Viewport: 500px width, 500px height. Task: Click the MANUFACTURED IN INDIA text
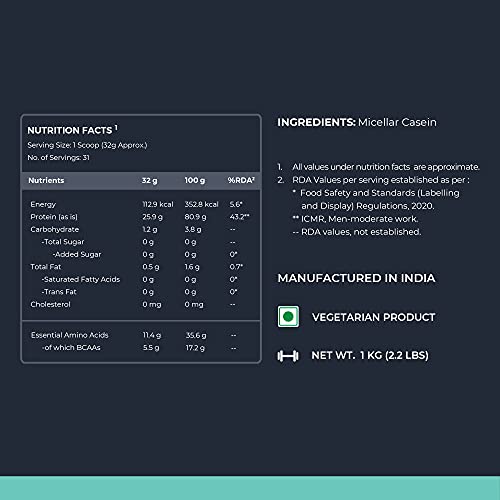(357, 278)
